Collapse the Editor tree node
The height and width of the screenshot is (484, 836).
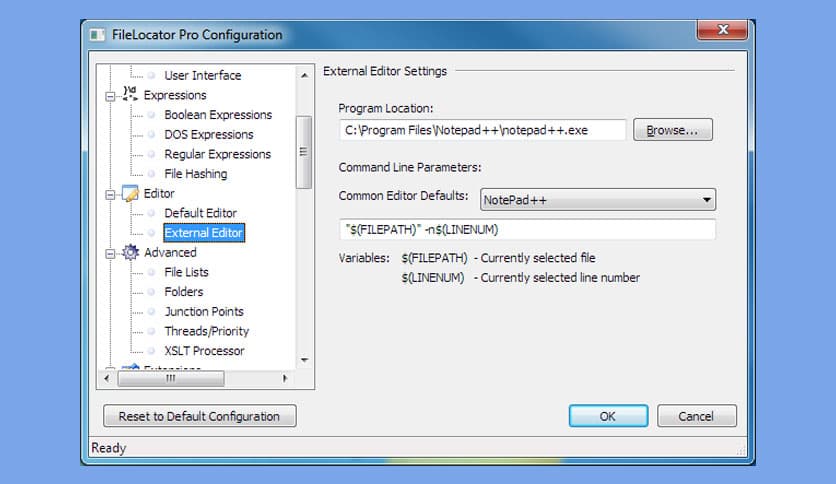[110, 195]
